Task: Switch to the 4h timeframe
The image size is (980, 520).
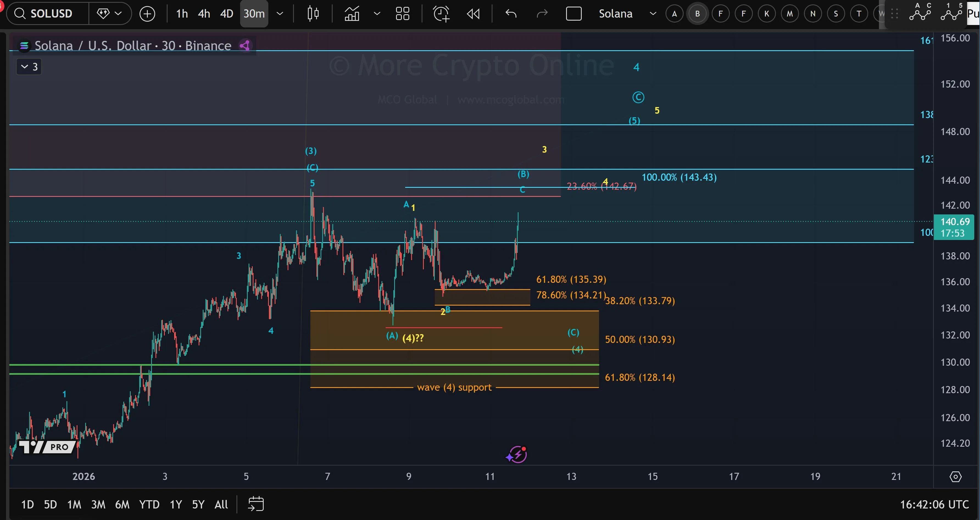Action: [204, 14]
